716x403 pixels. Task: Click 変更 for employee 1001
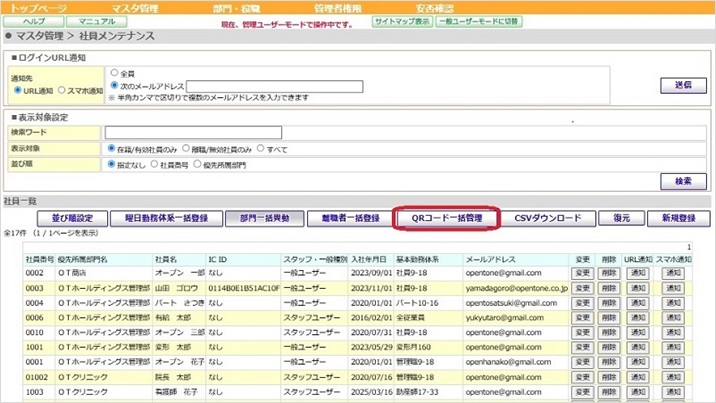click(582, 347)
